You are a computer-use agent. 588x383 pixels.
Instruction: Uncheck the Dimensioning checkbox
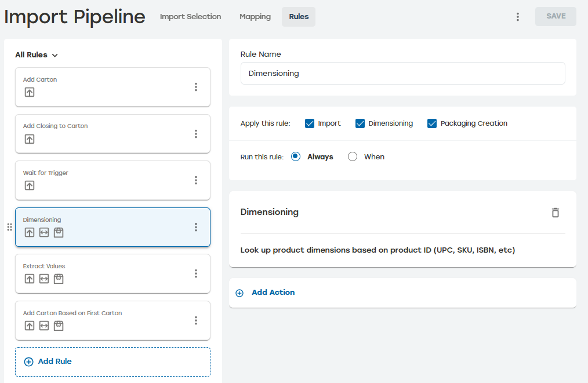click(360, 123)
